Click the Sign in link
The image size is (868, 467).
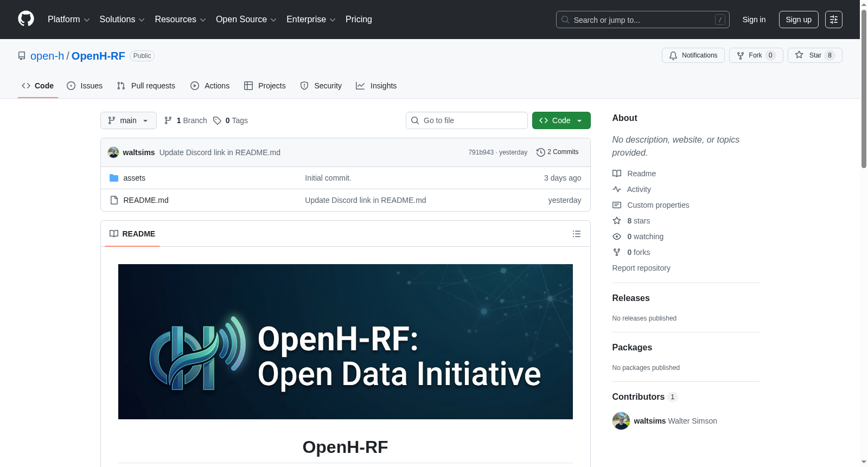tap(754, 20)
